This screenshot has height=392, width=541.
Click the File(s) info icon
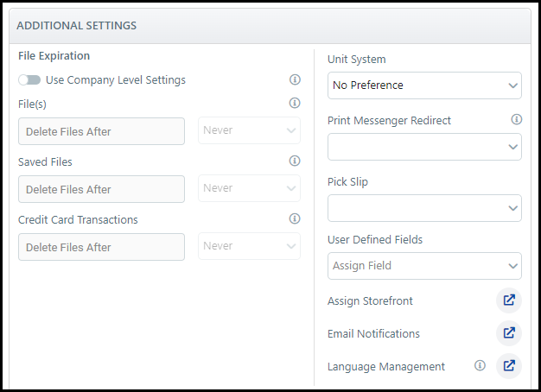[295, 103]
